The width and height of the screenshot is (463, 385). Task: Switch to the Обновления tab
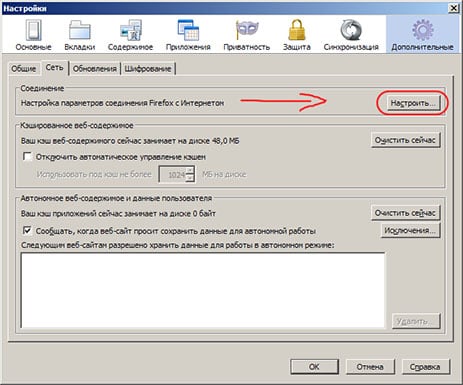pos(95,69)
